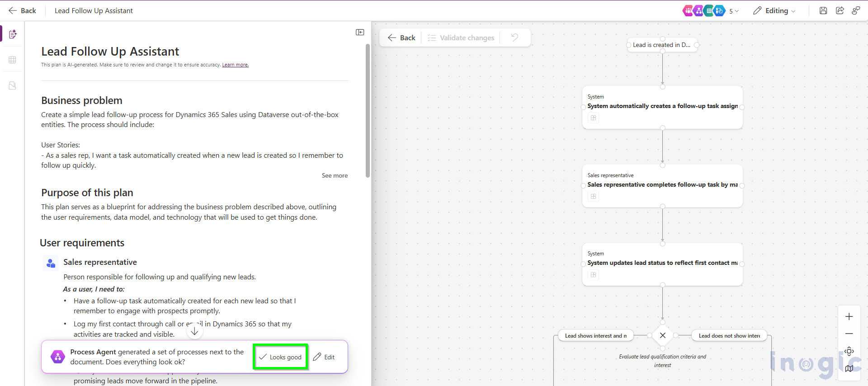Save the plan with floppy disk icon
Image resolution: width=868 pixels, height=386 pixels.
pos(823,10)
